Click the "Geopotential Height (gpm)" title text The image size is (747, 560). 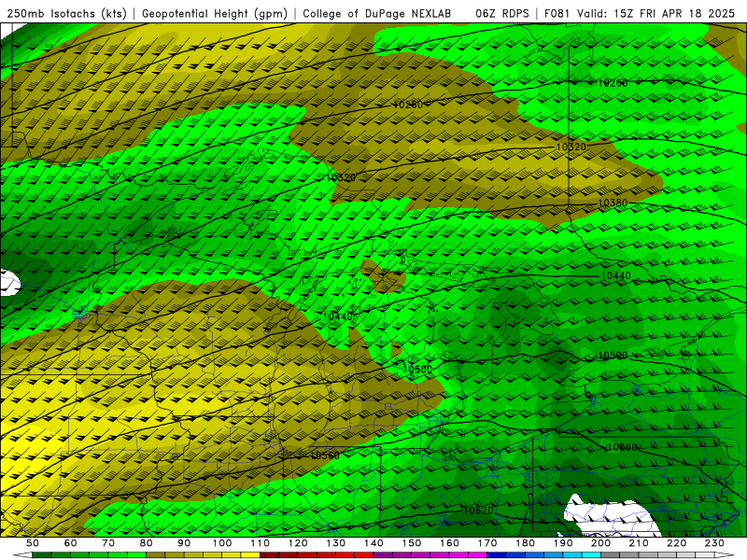pos(215,14)
